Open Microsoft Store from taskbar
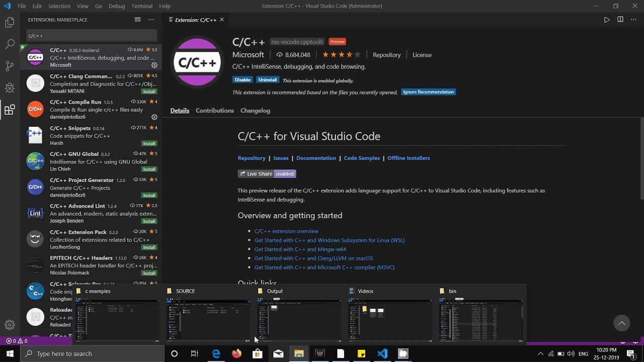This screenshot has width=644, height=362. coord(257,353)
